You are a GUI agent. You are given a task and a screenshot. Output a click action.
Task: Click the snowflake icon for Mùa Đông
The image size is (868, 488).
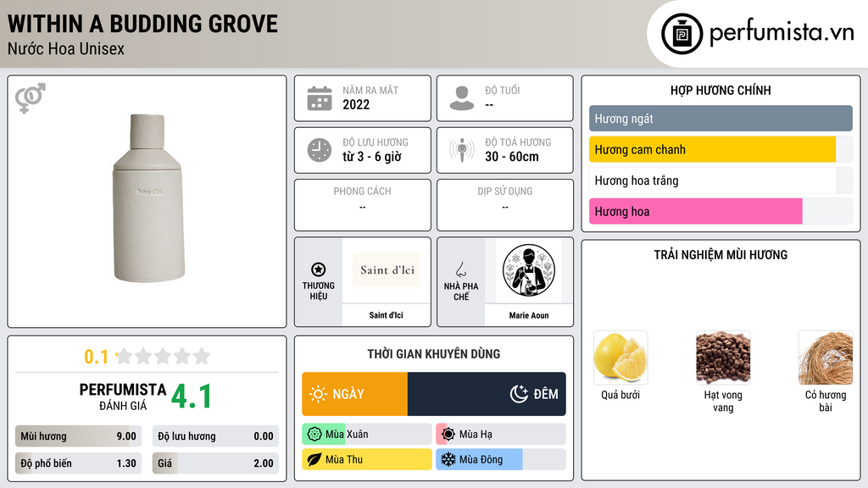pyautogui.click(x=448, y=460)
